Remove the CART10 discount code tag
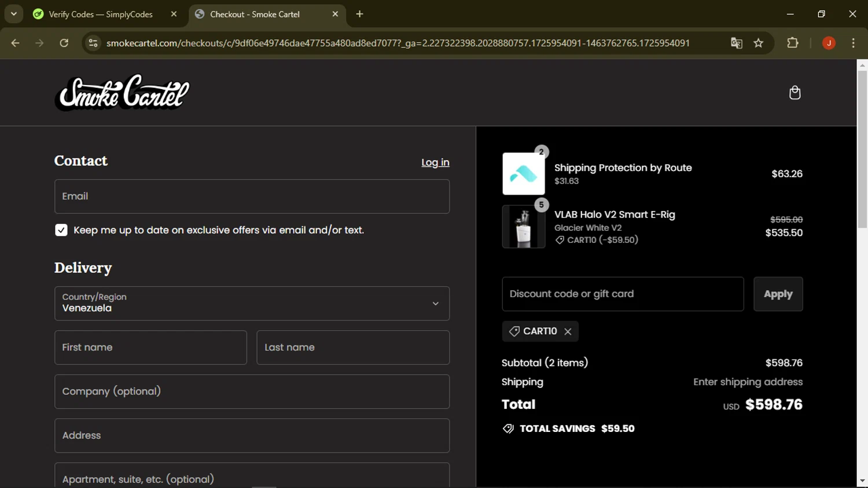 [x=568, y=331]
